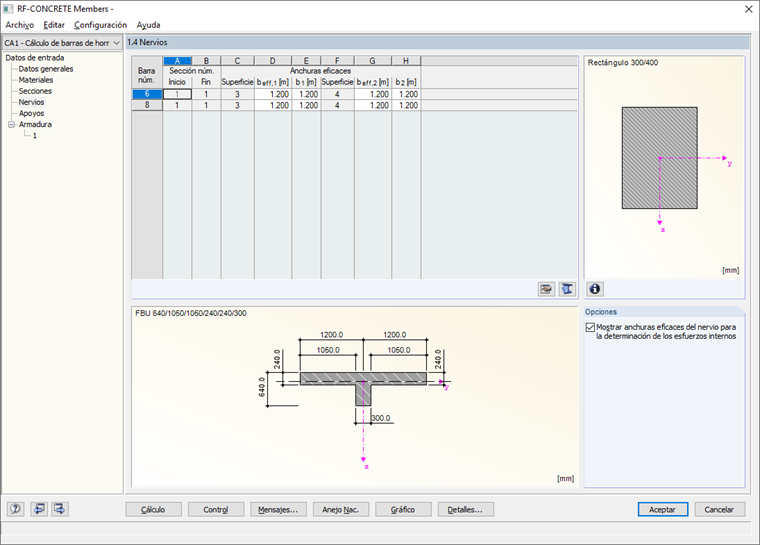Click the help question-mark icon
The image size is (760, 545).
[x=16, y=509]
